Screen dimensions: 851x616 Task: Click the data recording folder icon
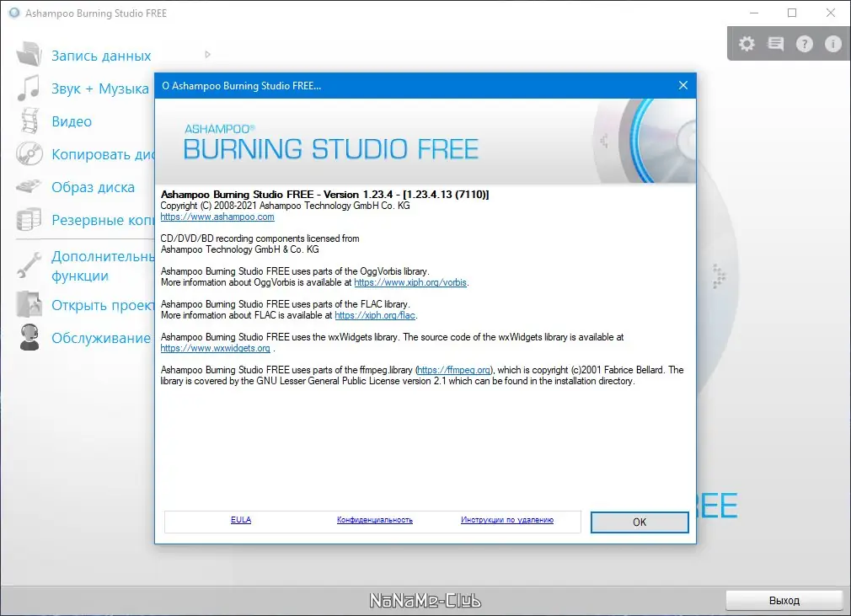point(29,54)
